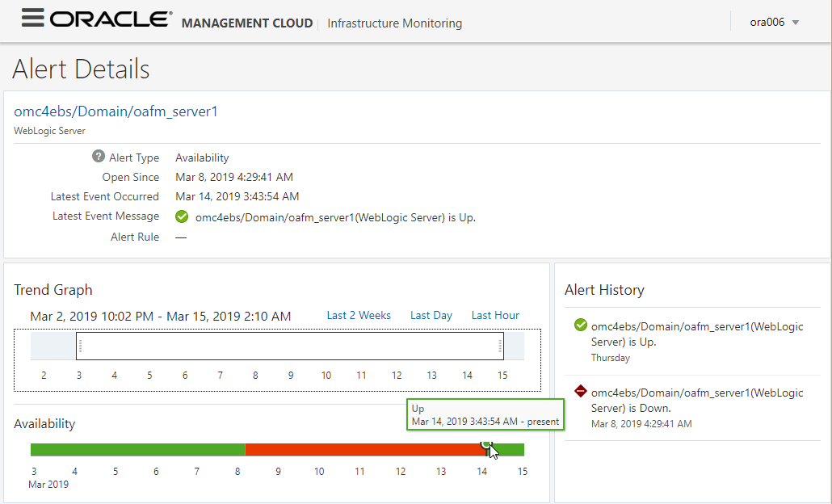Click the green check icon in Alert History

pos(580,325)
